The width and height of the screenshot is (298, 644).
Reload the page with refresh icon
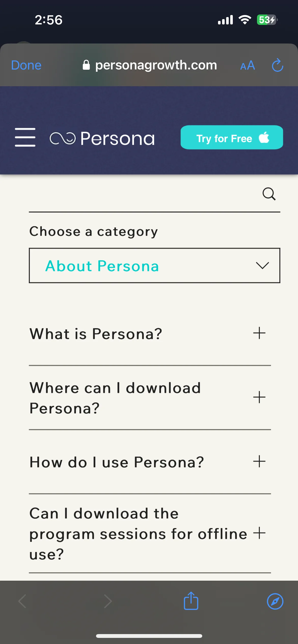pos(277,65)
